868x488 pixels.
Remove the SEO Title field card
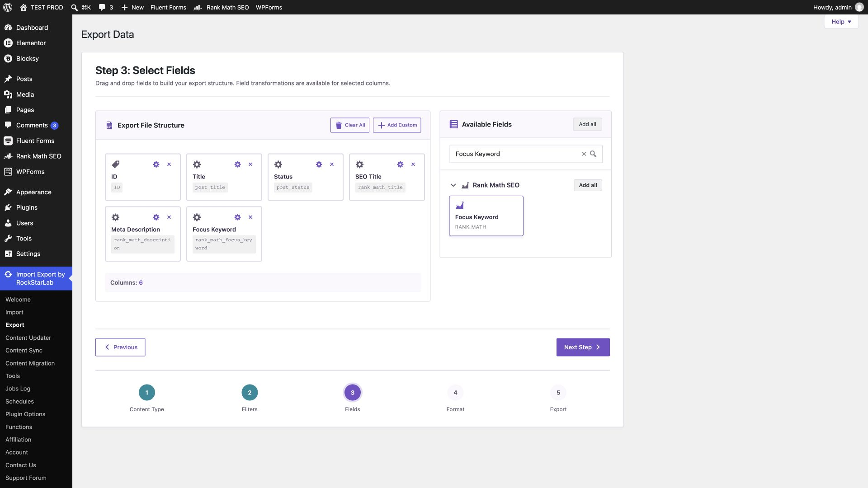pos(413,164)
